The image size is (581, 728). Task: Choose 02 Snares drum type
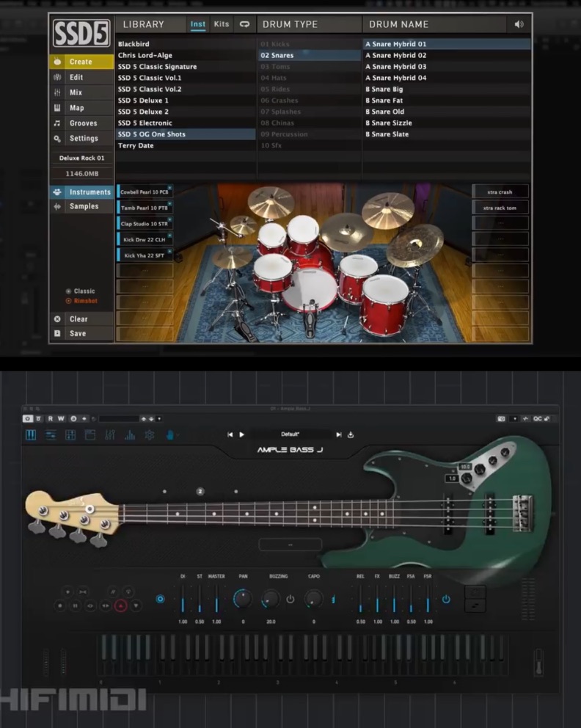(277, 55)
